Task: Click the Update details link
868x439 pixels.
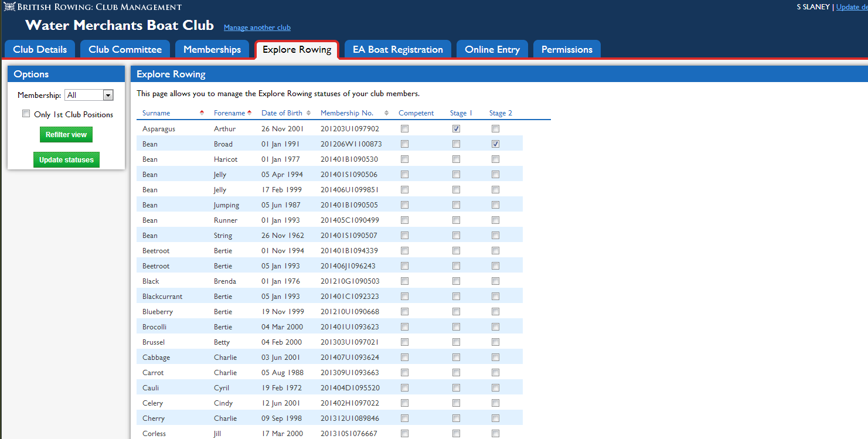Action: [852, 7]
